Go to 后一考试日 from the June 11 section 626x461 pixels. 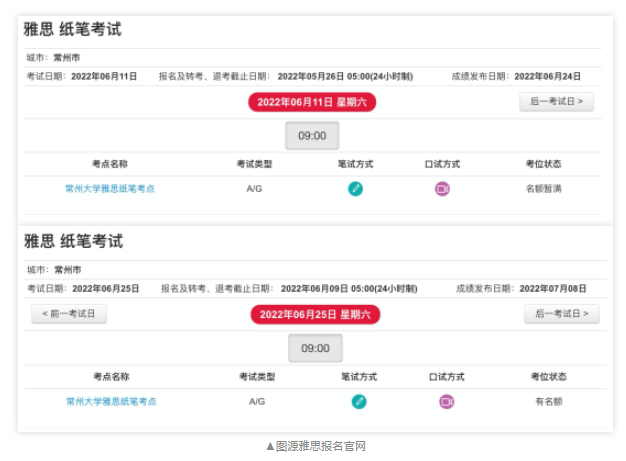click(556, 102)
